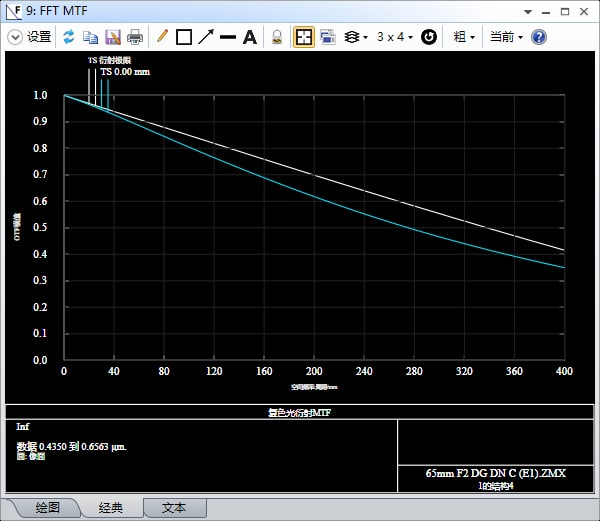The height and width of the screenshot is (521, 600).
Task: Select the line drawing tool
Action: pyautogui.click(x=228, y=37)
